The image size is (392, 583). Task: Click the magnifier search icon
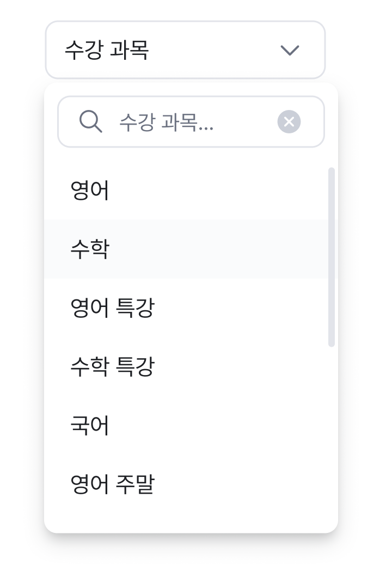click(x=91, y=121)
